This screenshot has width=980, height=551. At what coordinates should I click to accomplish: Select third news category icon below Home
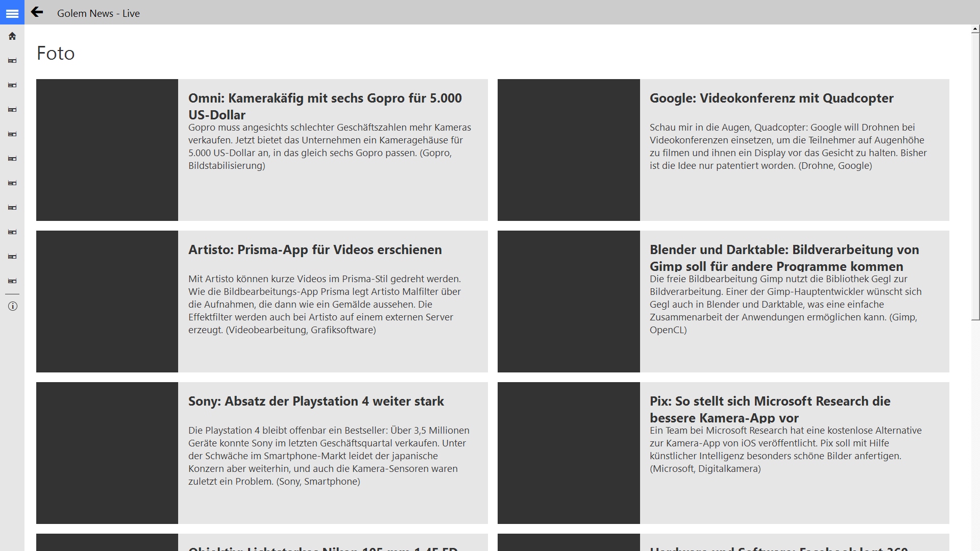pos(12,110)
